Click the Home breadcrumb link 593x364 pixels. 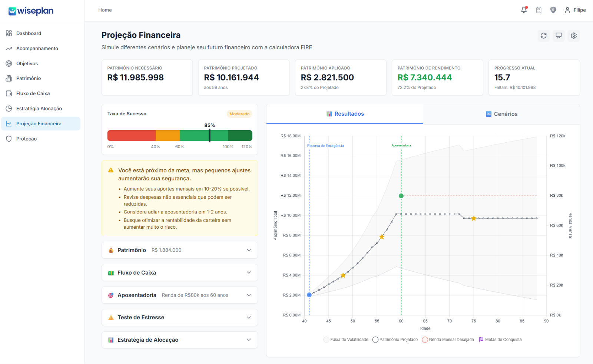105,10
